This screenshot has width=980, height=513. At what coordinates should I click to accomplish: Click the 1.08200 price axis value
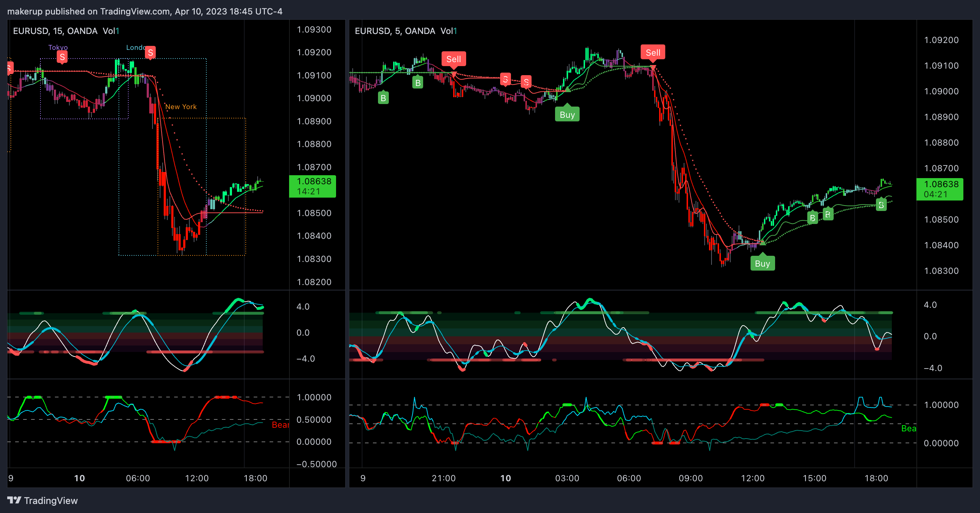pyautogui.click(x=314, y=282)
